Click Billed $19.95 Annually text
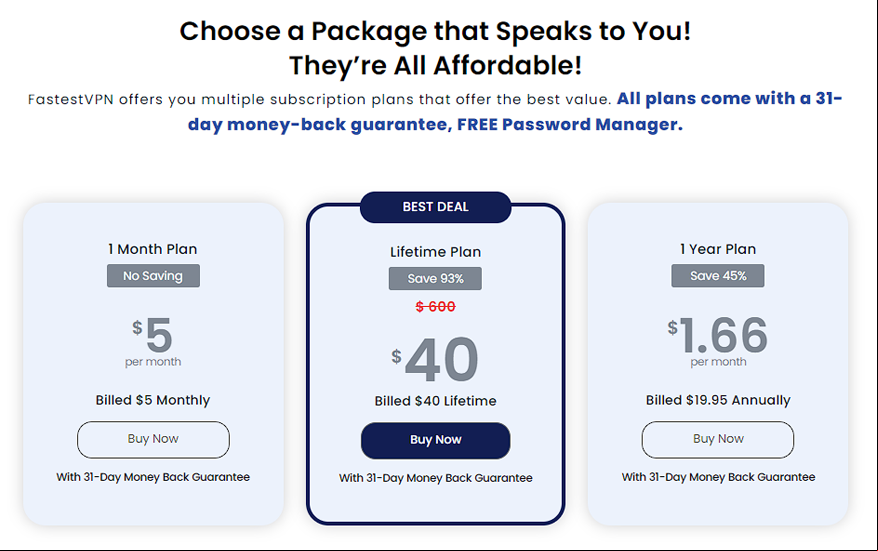The height and width of the screenshot is (551, 878). pos(718,400)
